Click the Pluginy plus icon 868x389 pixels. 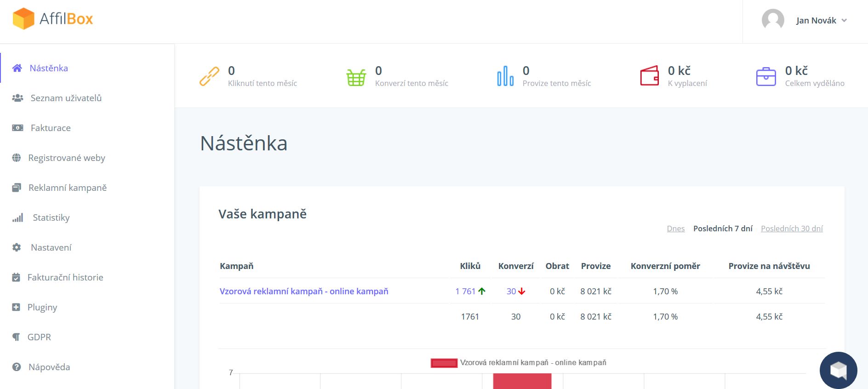pyautogui.click(x=16, y=307)
